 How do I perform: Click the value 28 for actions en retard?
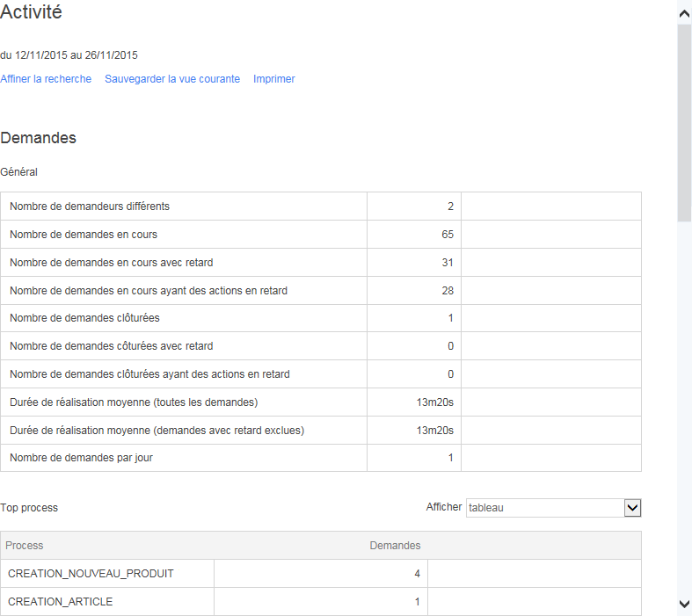point(448,291)
